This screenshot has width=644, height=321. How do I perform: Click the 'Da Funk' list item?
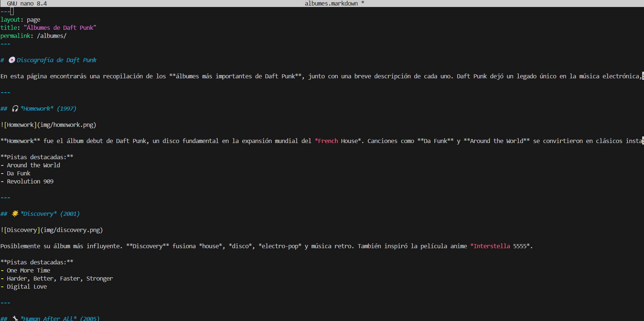coord(18,174)
